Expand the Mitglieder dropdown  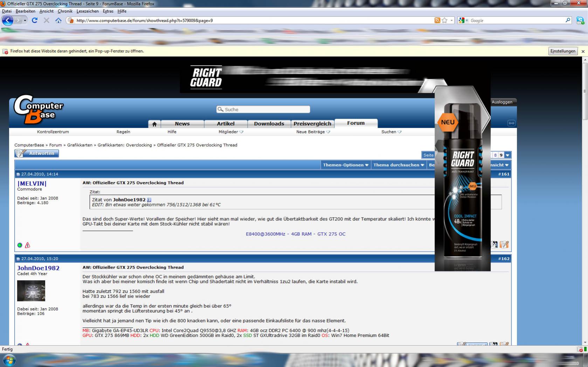tap(241, 132)
